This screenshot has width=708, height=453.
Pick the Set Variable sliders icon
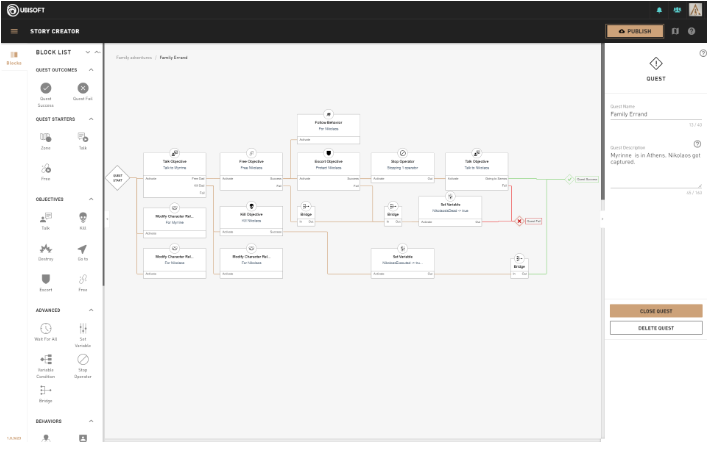point(83,328)
